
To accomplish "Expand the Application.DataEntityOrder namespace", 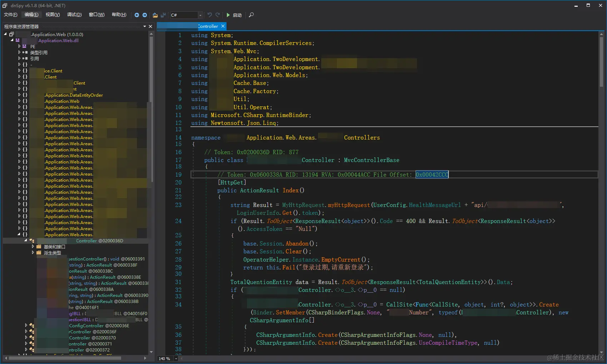I will point(19,95).
